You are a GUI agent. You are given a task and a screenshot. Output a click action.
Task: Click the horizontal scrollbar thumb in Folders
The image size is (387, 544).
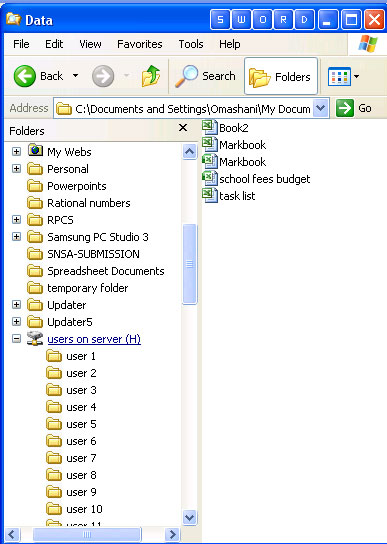pyautogui.click(x=87, y=534)
